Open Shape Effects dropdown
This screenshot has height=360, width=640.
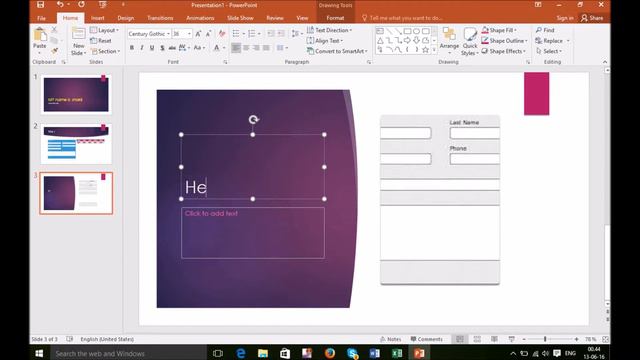pyautogui.click(x=504, y=51)
